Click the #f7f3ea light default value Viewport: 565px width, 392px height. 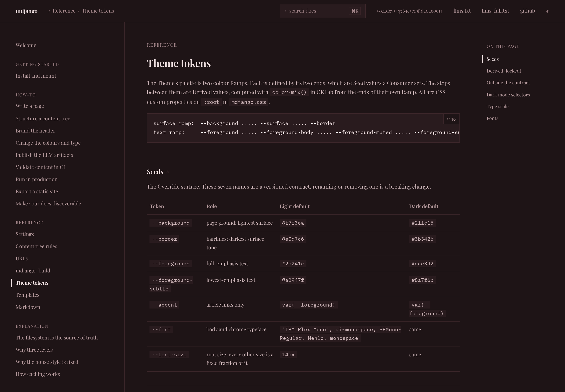click(293, 223)
